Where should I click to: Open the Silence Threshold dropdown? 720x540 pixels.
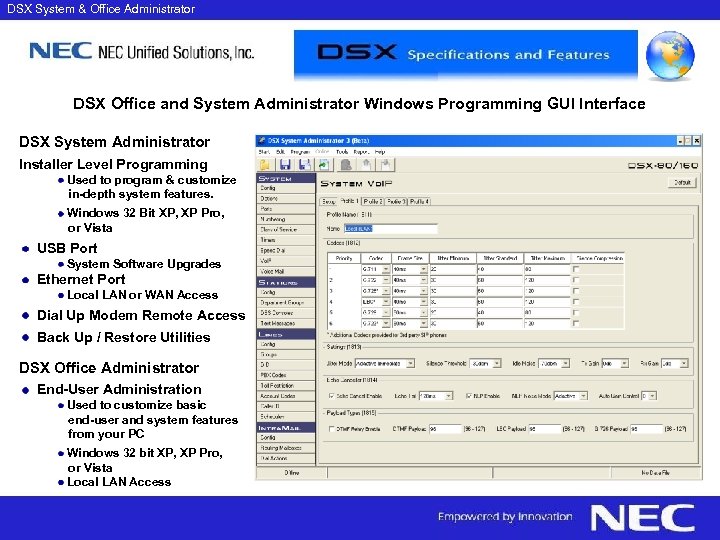tap(497, 363)
